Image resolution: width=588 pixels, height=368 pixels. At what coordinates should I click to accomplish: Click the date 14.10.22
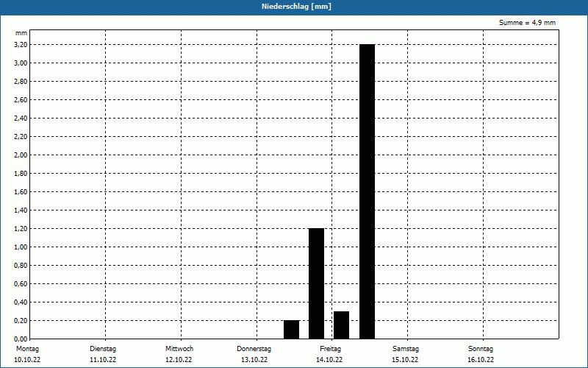click(x=329, y=360)
